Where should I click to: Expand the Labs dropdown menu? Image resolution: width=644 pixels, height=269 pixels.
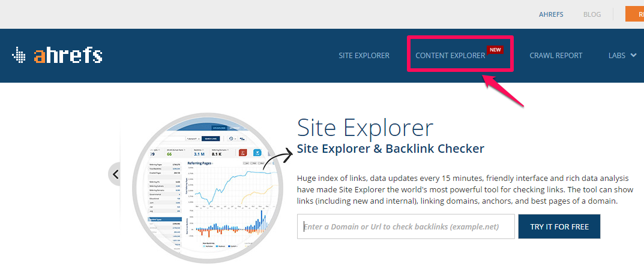coord(622,55)
